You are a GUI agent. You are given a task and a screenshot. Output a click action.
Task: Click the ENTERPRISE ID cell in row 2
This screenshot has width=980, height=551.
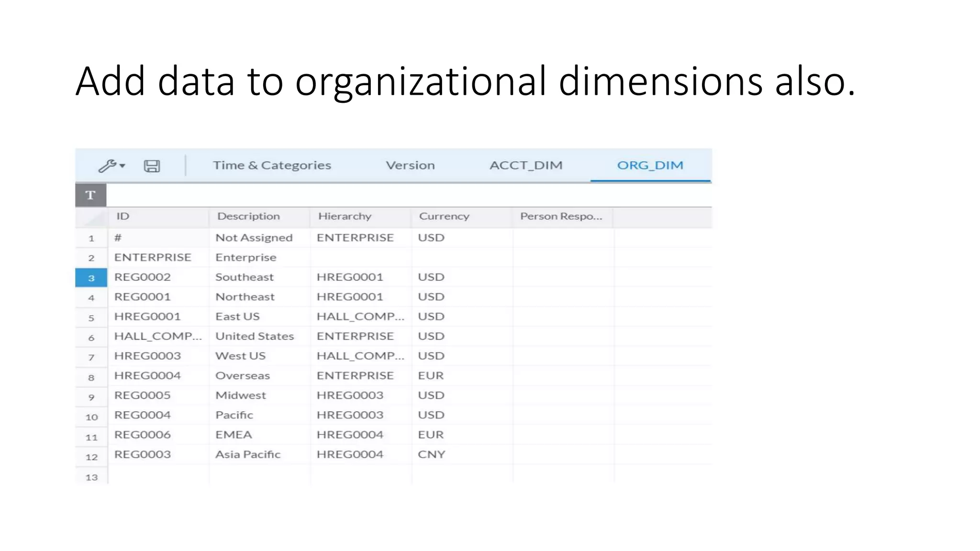(158, 257)
